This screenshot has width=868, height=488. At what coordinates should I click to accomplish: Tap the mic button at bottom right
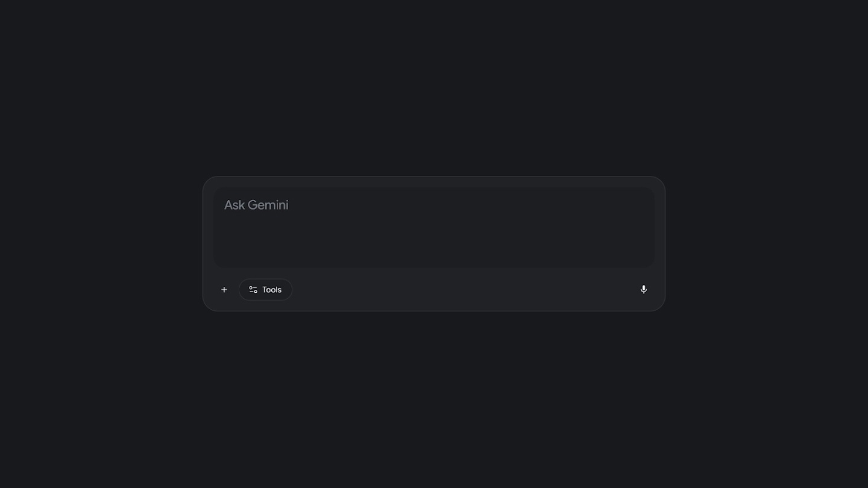[x=643, y=290]
